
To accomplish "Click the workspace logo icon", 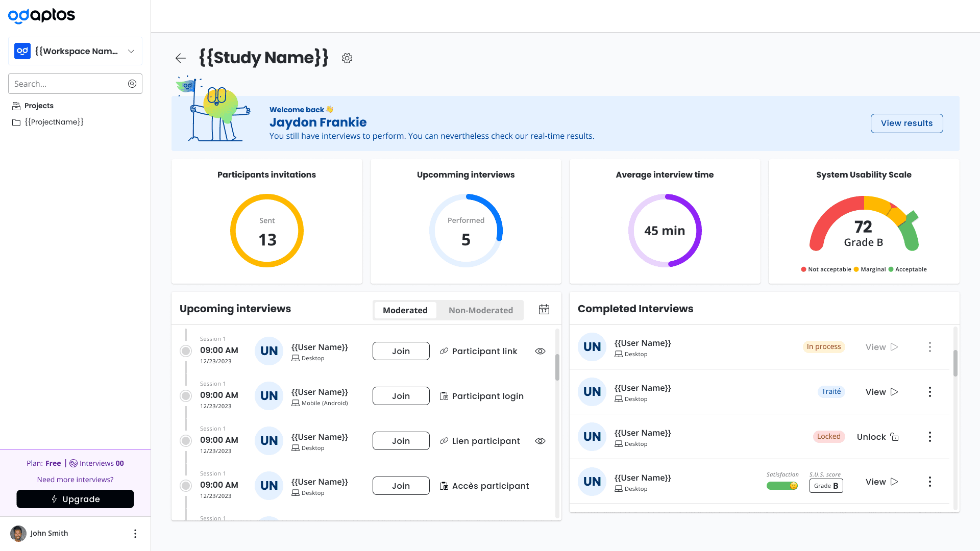I will (22, 51).
